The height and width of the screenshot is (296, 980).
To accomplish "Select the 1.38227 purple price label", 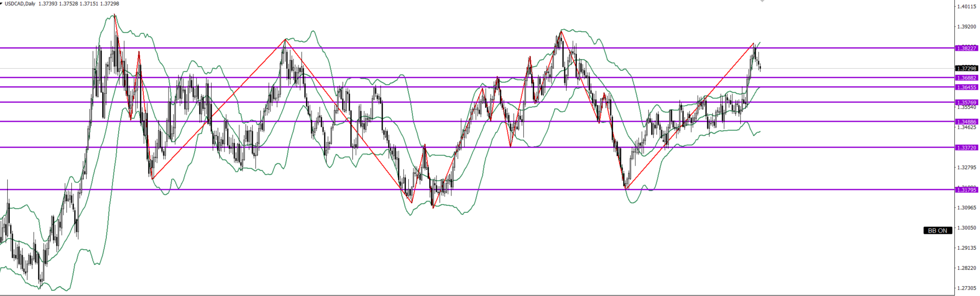I will (966, 48).
